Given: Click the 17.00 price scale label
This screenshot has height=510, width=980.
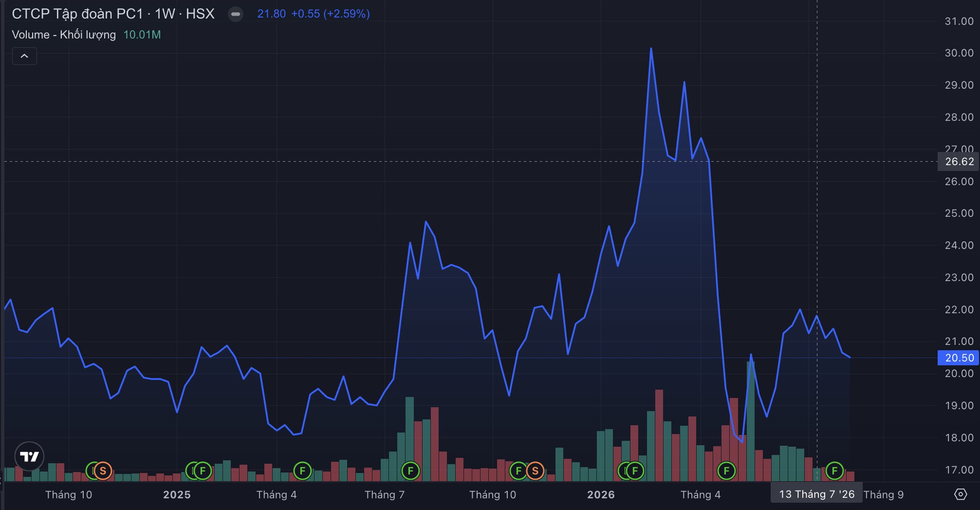Looking at the screenshot, I should pyautogui.click(x=959, y=470).
